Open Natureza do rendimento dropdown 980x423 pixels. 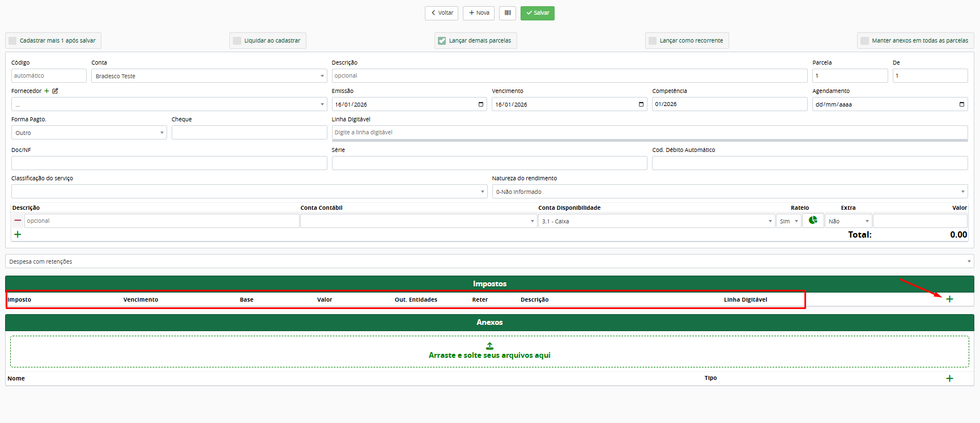(730, 192)
